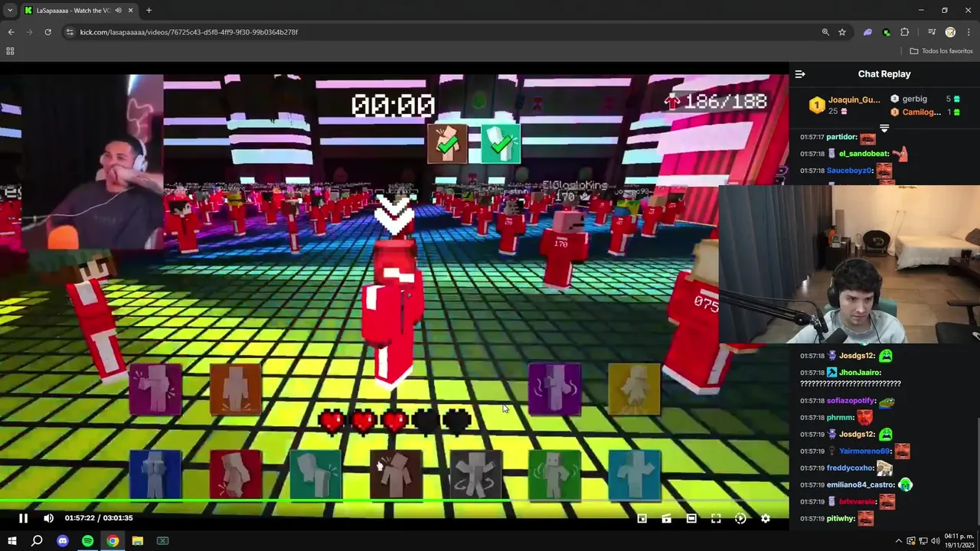Click username Sauceboyz0 in chat

pyautogui.click(x=850, y=171)
